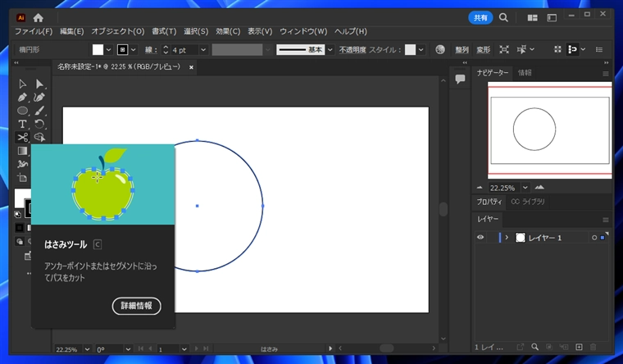Pick the Direct Selection arrow tool
Viewport: 623px width, 364px height.
coord(39,84)
